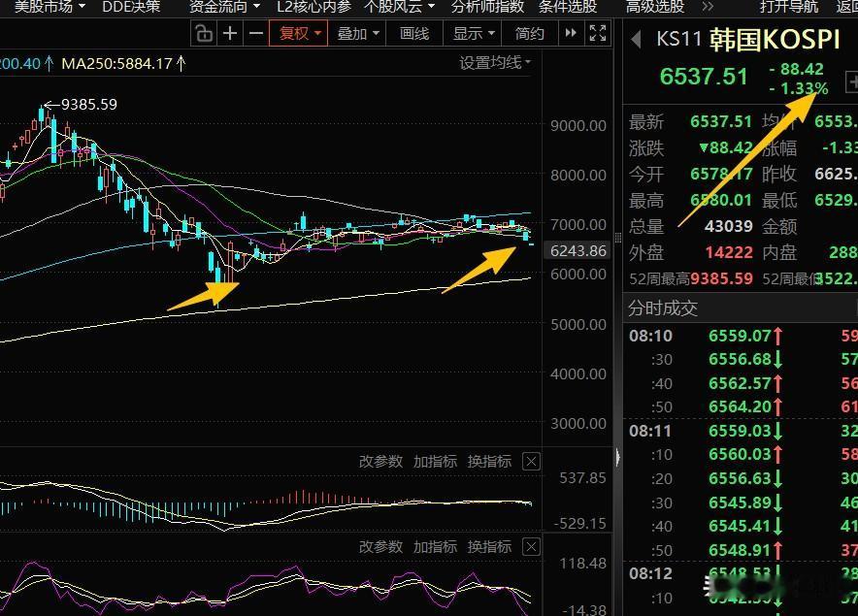Open the 复权 dropdown
Viewport: 858px width, 616px height.
click(298, 33)
